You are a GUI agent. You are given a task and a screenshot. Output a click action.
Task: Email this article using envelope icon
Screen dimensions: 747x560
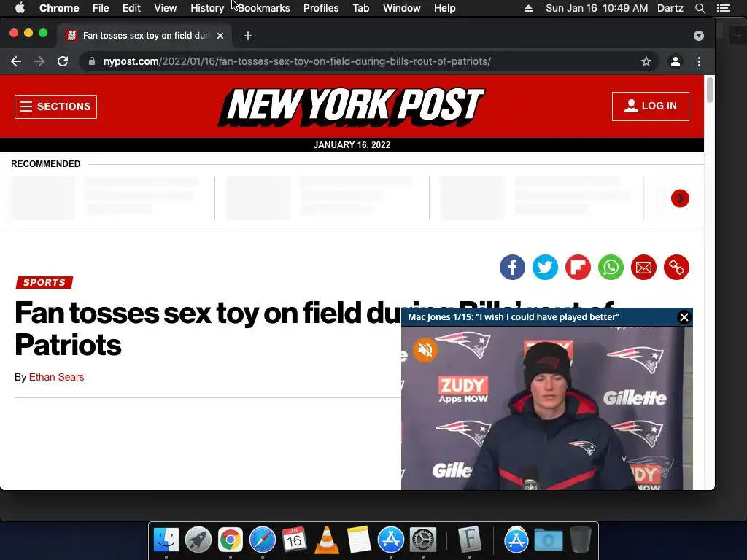643,267
